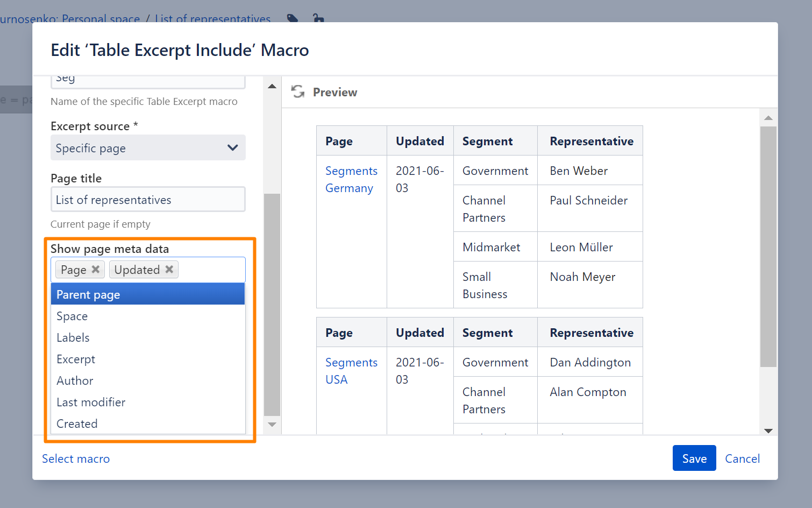
Task: Choose Last modifier option
Action: 148,402
